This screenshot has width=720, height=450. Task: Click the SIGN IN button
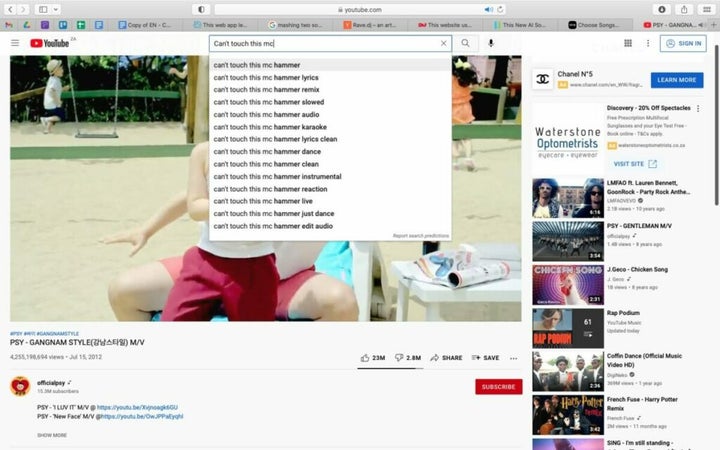[684, 44]
